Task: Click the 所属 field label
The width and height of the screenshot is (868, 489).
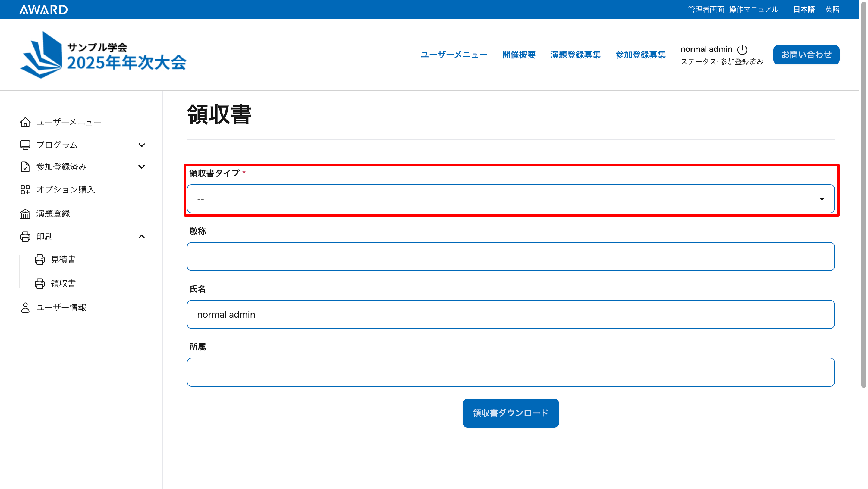Action: tap(197, 347)
